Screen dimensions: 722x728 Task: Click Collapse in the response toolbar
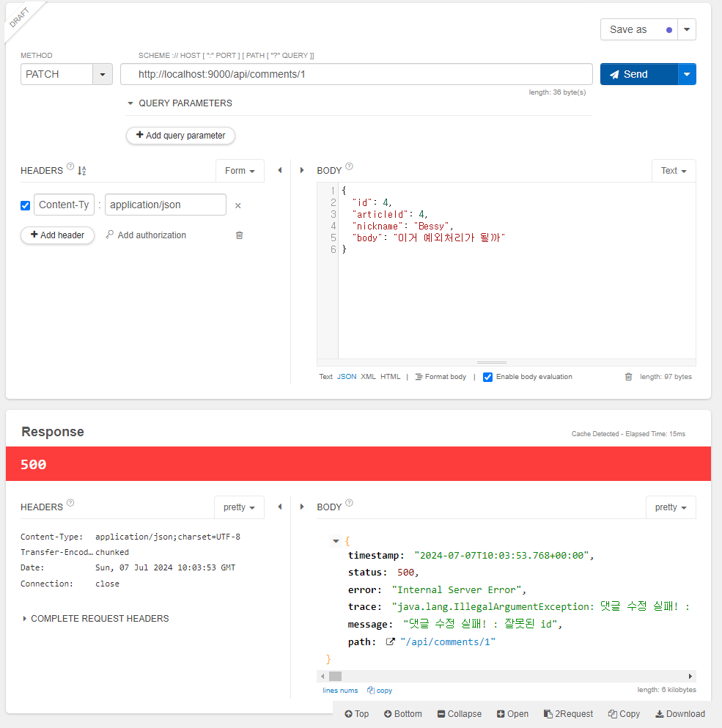point(460,714)
